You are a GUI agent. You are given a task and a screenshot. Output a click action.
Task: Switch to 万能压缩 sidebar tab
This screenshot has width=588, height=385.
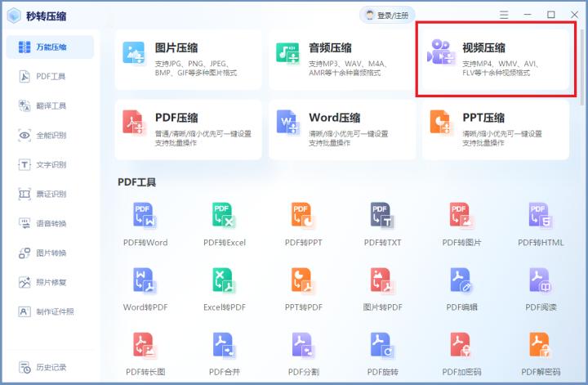(50, 47)
